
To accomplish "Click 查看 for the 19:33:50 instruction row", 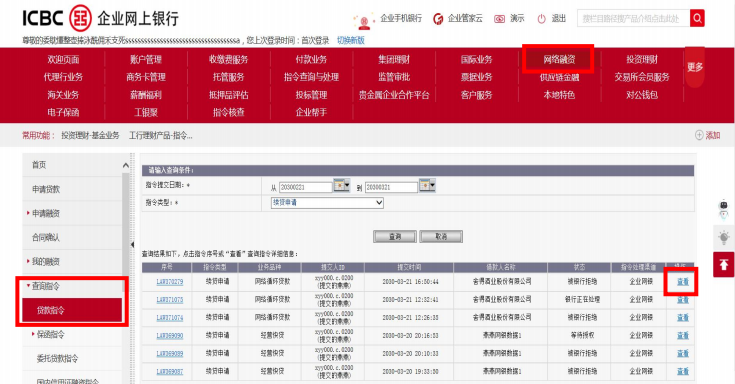I will (x=682, y=371).
